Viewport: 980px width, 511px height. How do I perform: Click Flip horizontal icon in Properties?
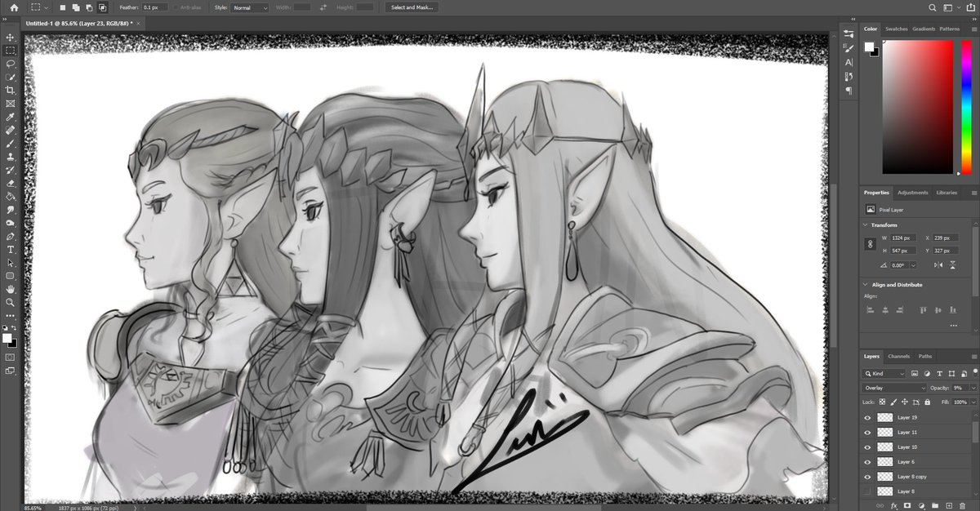tap(939, 264)
